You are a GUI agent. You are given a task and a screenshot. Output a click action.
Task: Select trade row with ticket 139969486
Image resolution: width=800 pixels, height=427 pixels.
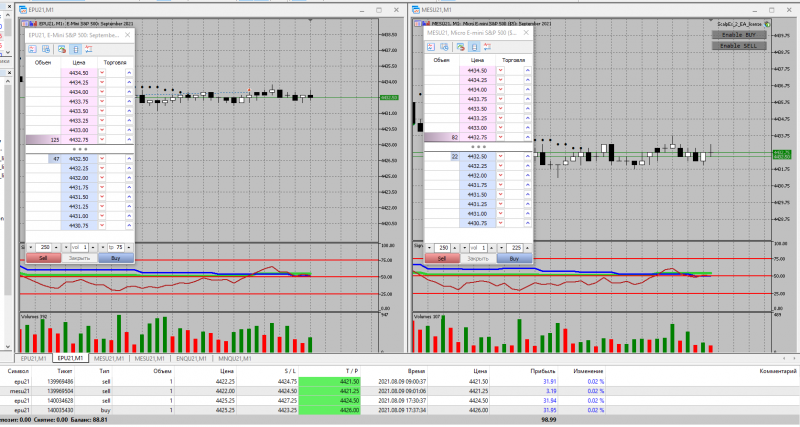click(x=399, y=382)
